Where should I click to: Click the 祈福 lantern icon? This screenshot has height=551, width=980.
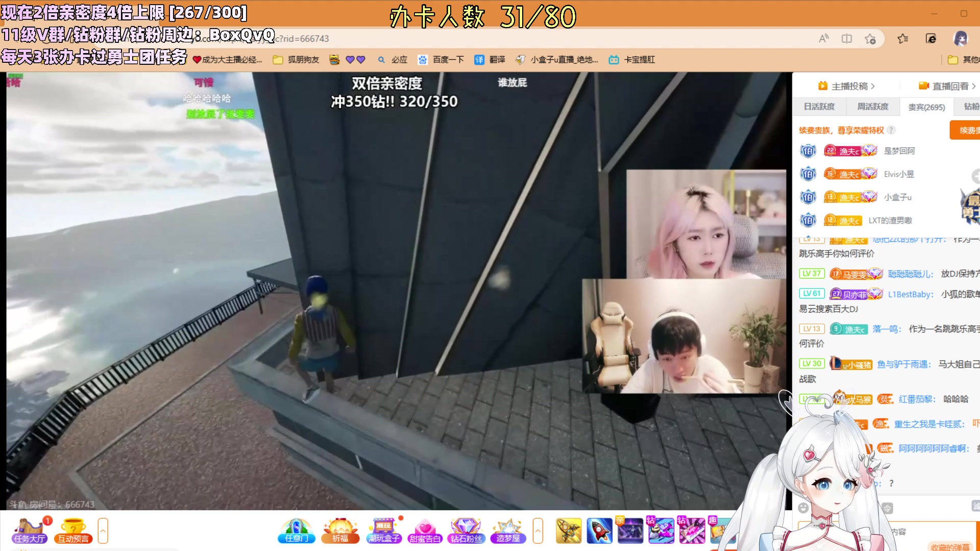(x=340, y=531)
